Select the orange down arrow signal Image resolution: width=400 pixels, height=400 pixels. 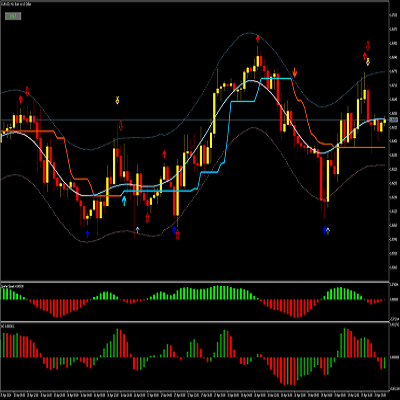coord(295,72)
